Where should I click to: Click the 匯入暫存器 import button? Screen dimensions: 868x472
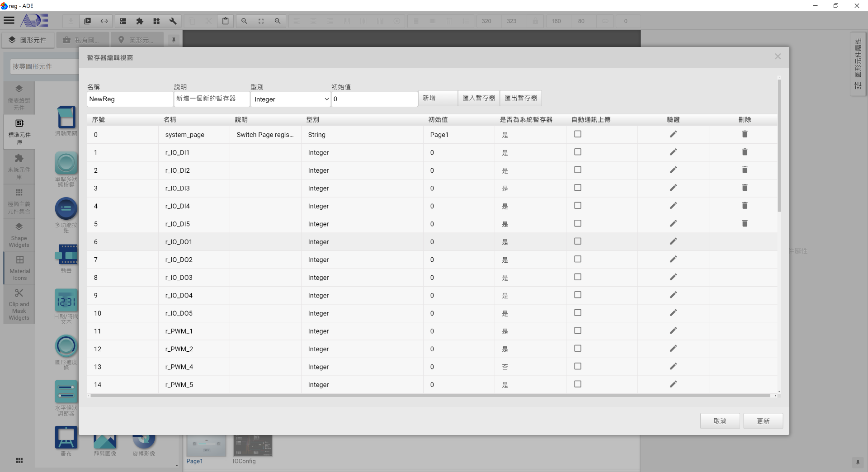tap(478, 98)
